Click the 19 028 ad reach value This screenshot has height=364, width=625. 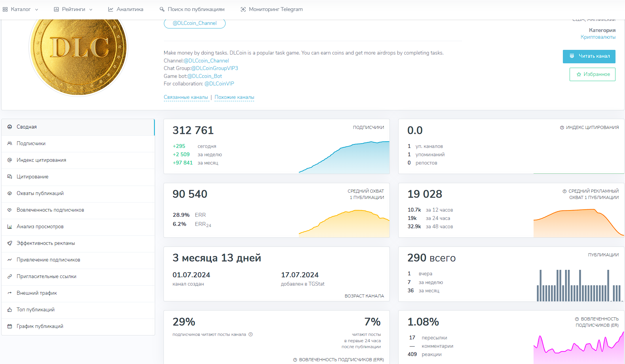click(425, 194)
